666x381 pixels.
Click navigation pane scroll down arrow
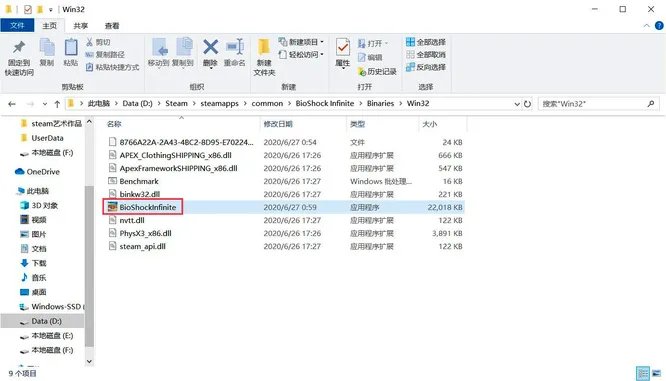pos(89,361)
